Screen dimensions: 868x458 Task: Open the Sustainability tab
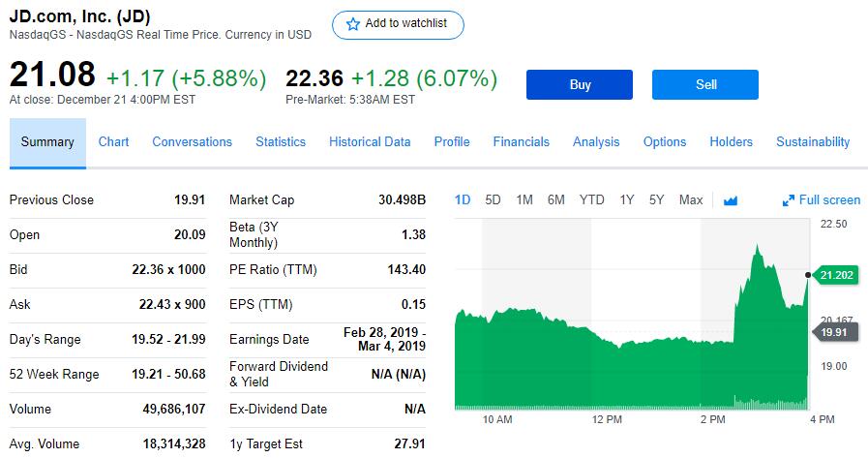tap(813, 141)
